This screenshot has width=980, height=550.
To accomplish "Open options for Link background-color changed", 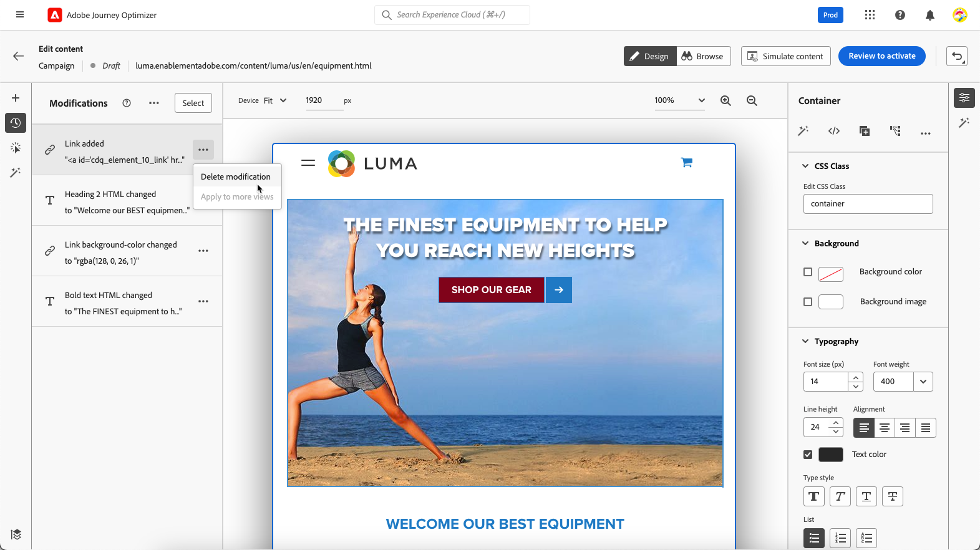I will 203,251.
